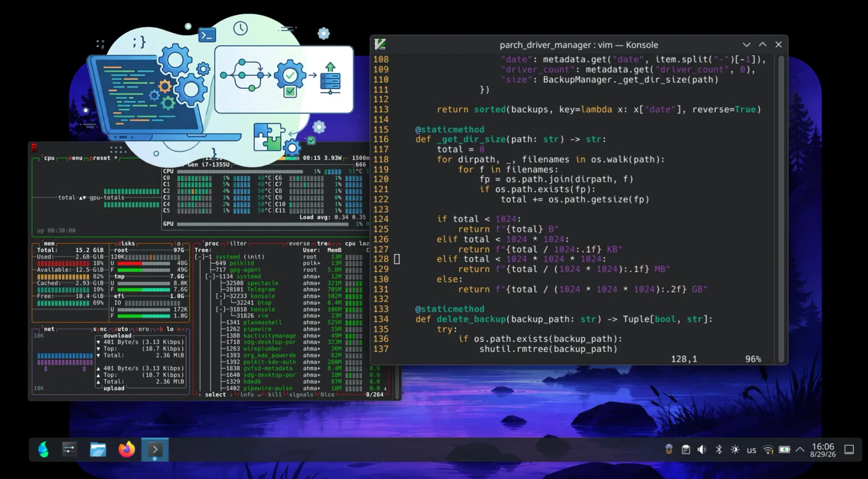Launch Dolphin file manager from taskbar

tap(98, 450)
